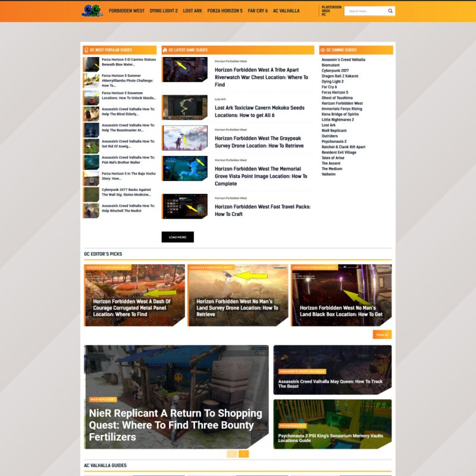476x476 pixels.
Task: Click El Camino Statues guide thumbnail
Action: point(91,64)
